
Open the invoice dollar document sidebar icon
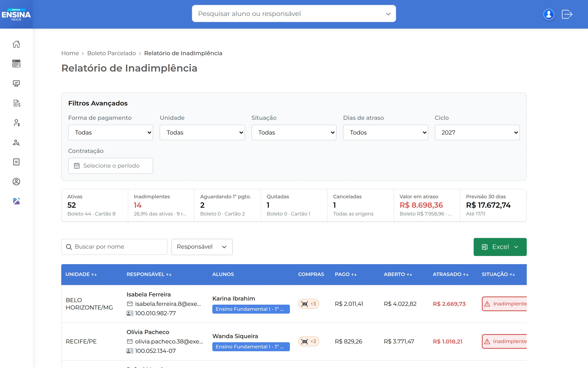coord(16,103)
